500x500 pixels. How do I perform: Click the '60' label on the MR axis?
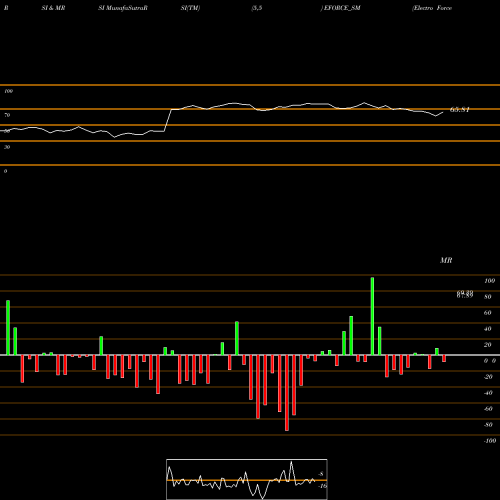coord(488,313)
